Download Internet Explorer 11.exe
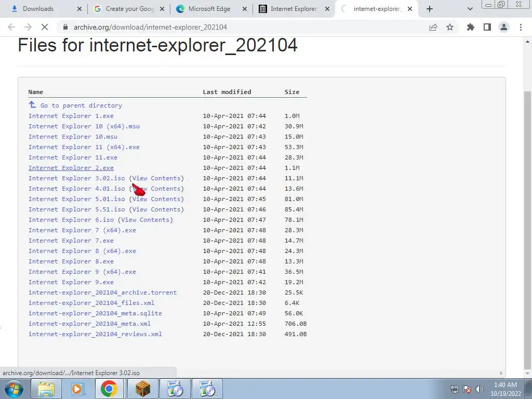 [73, 157]
